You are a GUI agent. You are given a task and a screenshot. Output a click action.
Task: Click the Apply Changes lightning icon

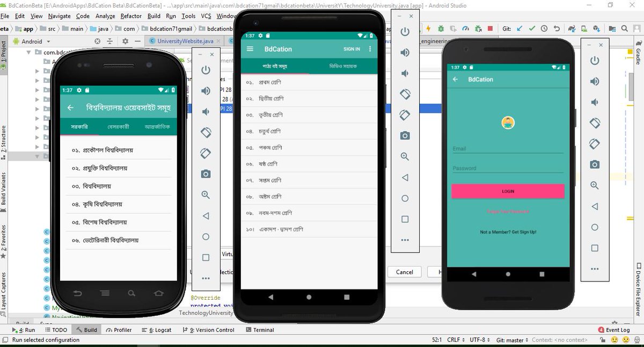[x=428, y=28]
